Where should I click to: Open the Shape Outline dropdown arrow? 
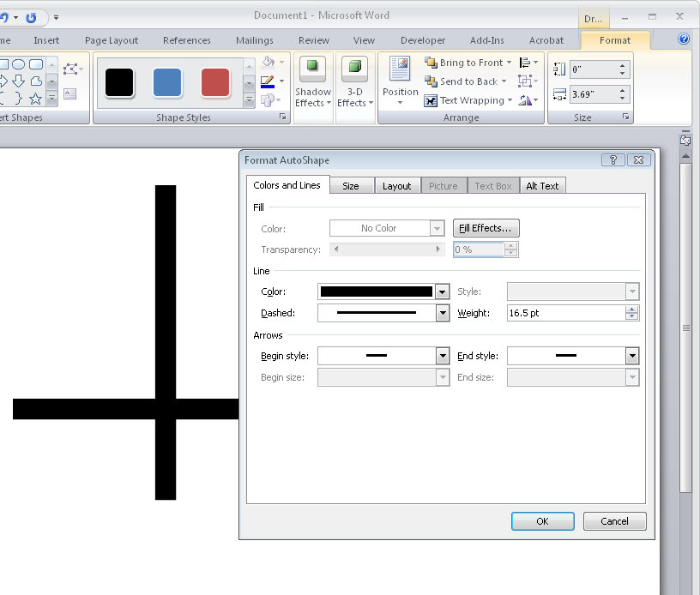coord(282,81)
